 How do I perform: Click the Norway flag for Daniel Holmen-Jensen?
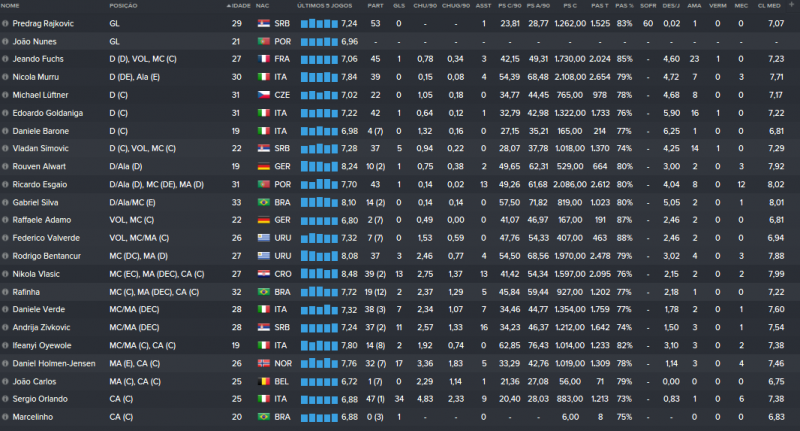pos(262,363)
